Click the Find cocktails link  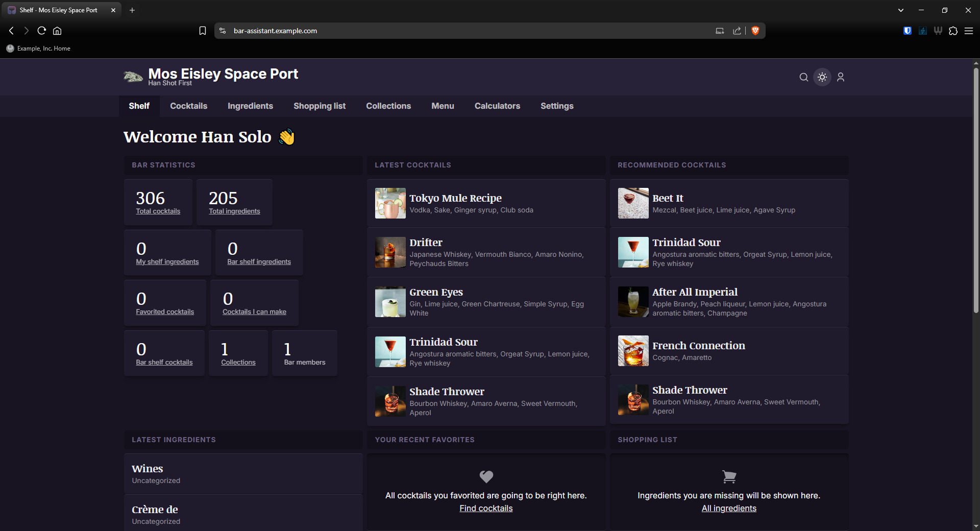[x=485, y=508]
